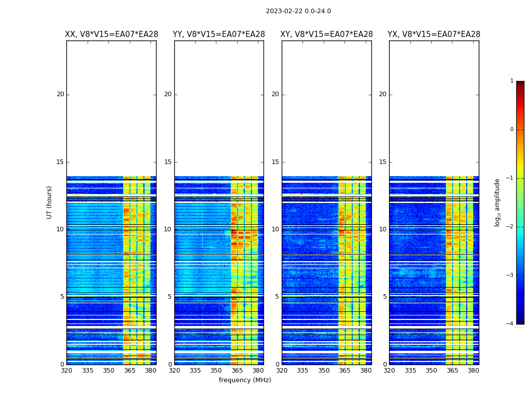Click the log10 amplitude colorbar label

pyautogui.click(x=498, y=202)
